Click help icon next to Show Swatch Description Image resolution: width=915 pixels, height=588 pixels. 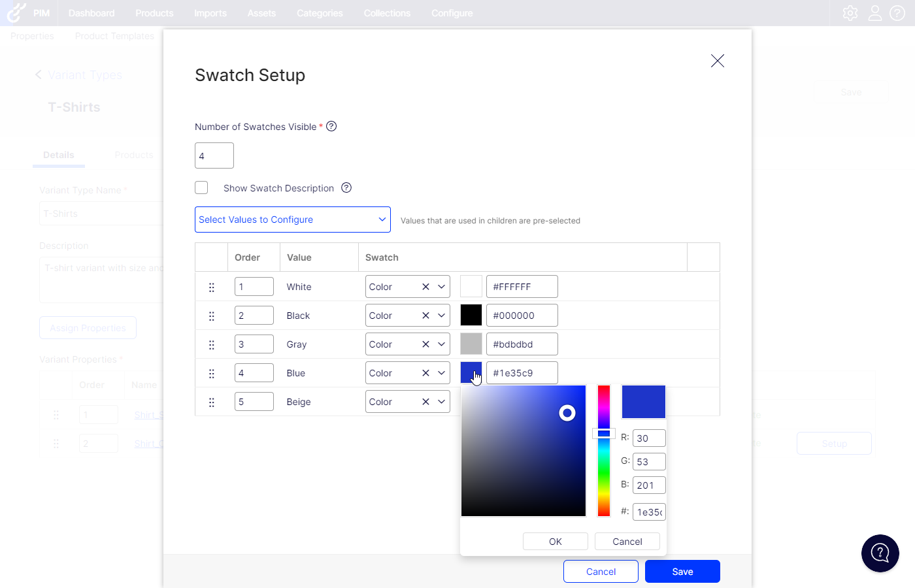346,188
